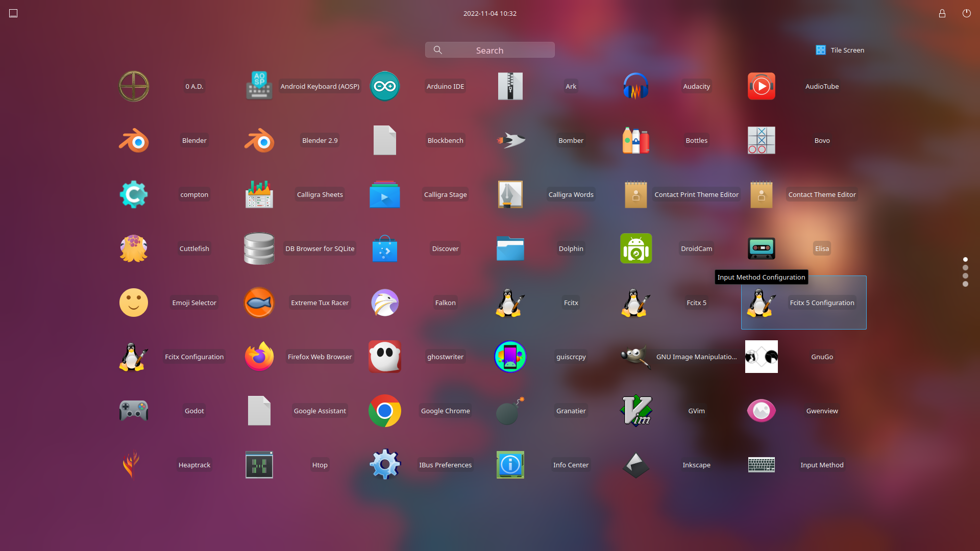The image size is (980, 551).
Task: Launch the Discover shopping bag icon
Action: (x=385, y=248)
